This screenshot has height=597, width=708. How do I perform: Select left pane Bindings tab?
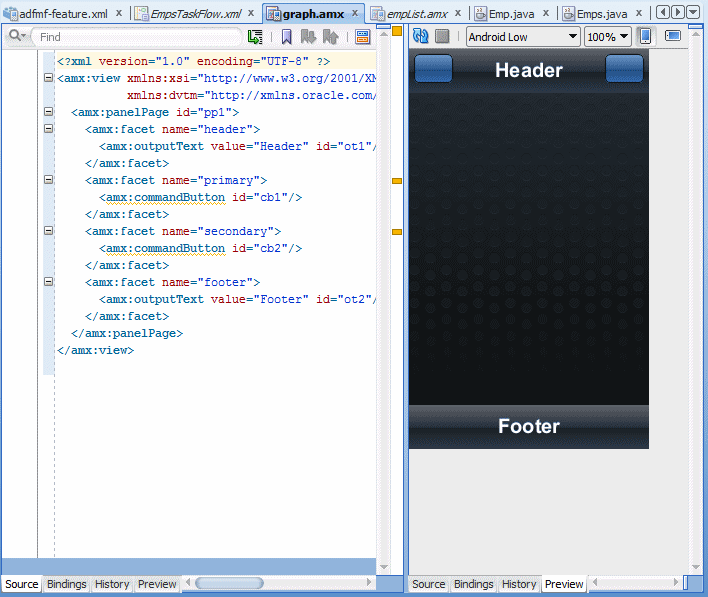click(x=66, y=584)
